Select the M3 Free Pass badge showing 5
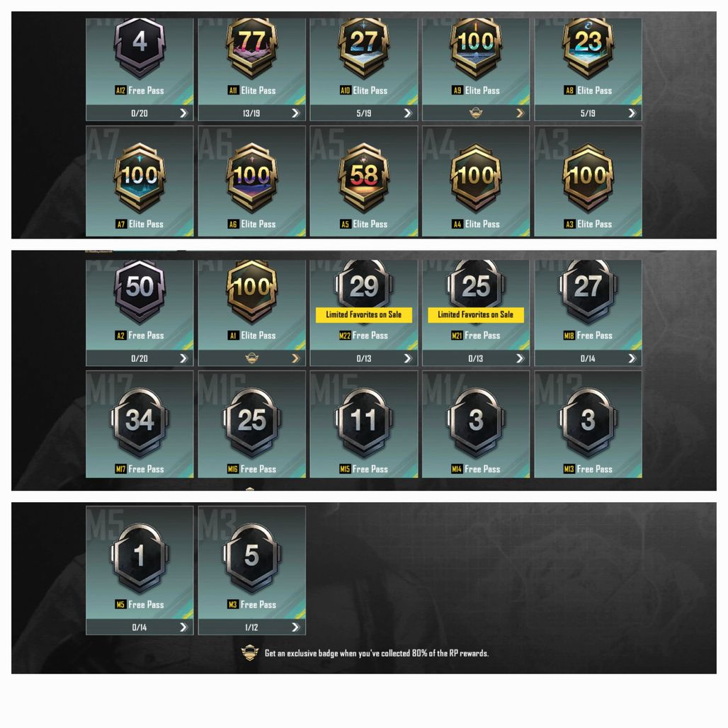This screenshot has width=728, height=728. click(251, 557)
